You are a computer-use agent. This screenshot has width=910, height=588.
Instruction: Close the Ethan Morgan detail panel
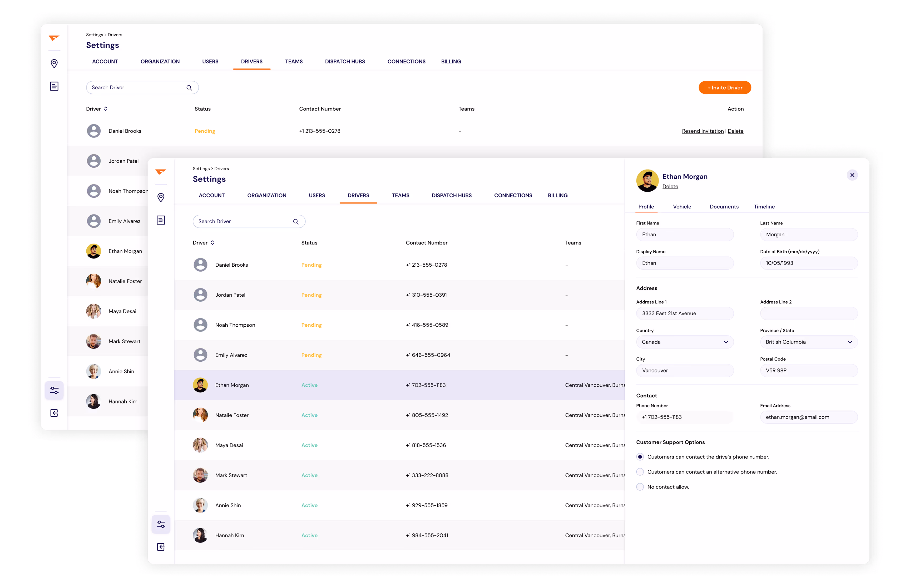tap(852, 175)
